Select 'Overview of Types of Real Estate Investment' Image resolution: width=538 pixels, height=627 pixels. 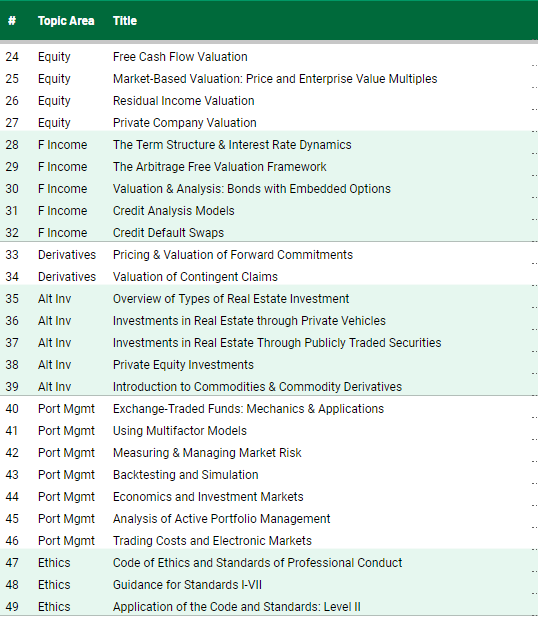tap(231, 299)
